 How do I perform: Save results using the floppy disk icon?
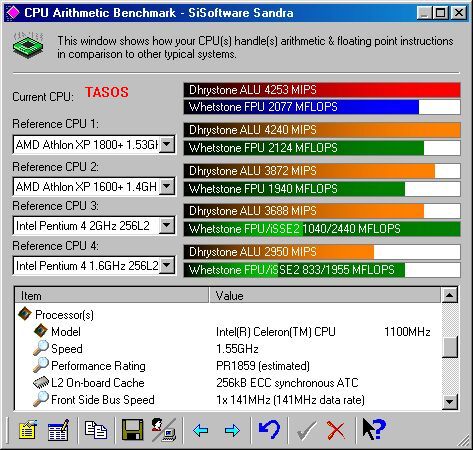click(x=132, y=430)
